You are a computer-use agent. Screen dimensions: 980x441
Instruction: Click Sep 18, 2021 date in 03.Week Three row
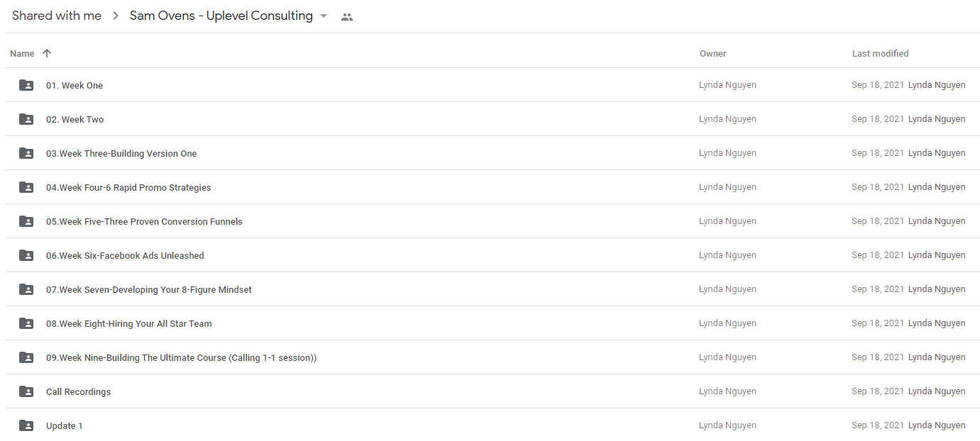pyautogui.click(x=878, y=153)
